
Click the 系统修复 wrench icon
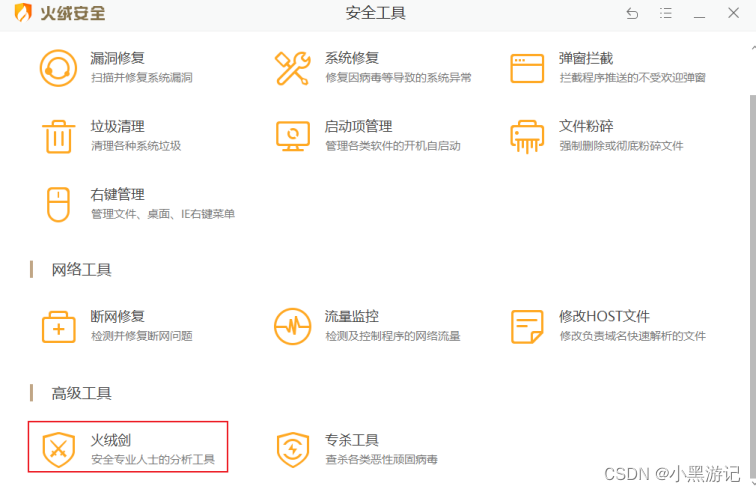(292, 68)
